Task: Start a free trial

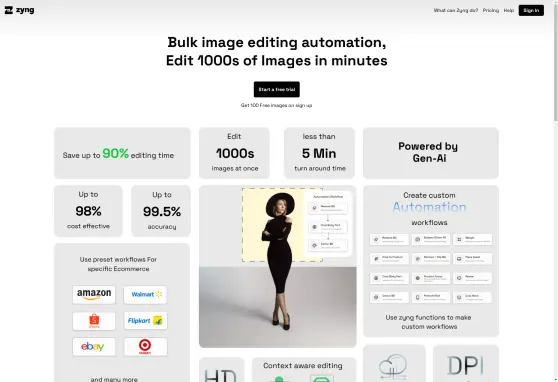Action: (x=277, y=89)
